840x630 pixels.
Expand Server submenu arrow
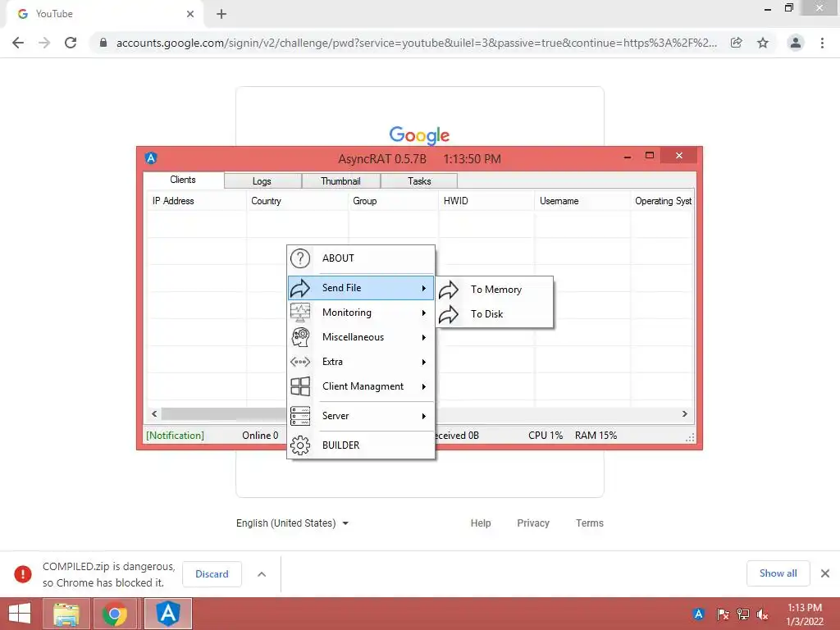[x=424, y=416]
